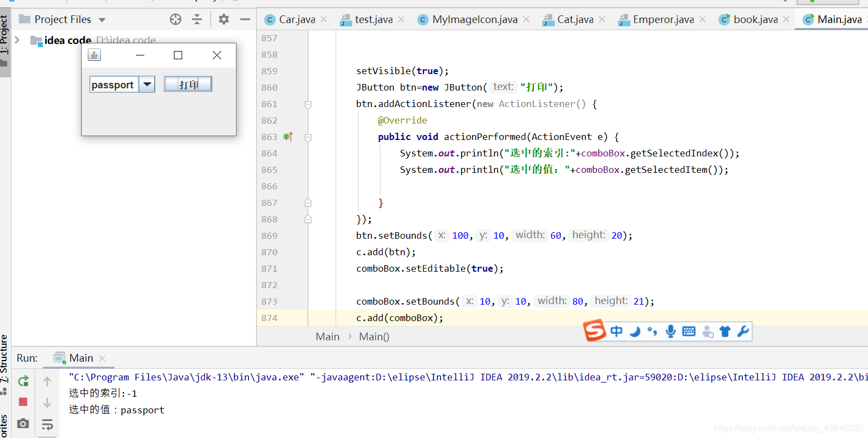Open the Main run tab

(x=81, y=358)
